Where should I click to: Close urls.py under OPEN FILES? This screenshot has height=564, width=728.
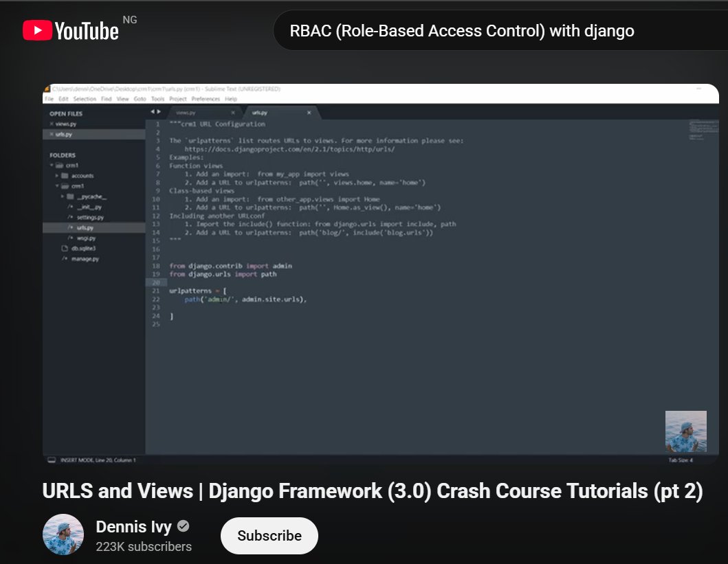coord(52,134)
